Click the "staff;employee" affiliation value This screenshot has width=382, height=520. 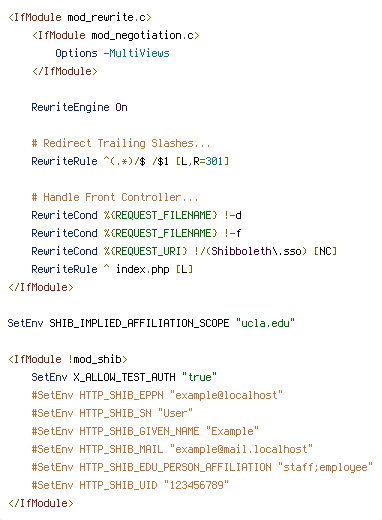[325, 467]
